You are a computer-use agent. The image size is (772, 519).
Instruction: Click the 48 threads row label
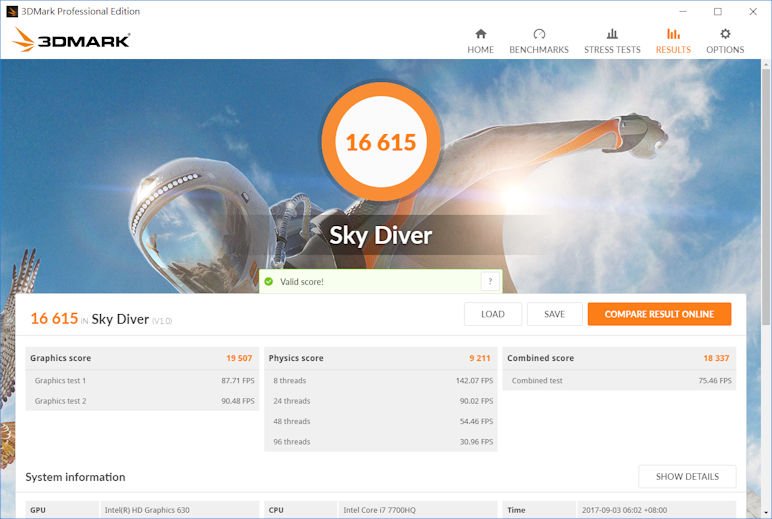291,422
